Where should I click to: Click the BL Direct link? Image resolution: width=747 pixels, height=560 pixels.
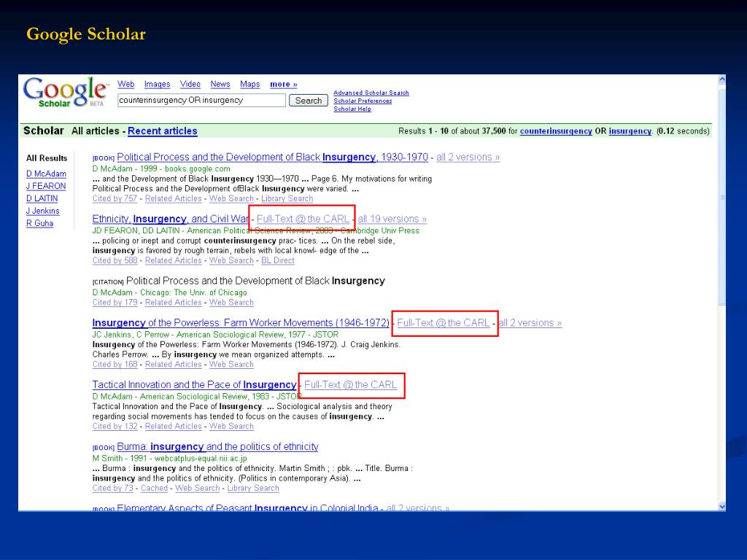(x=278, y=260)
